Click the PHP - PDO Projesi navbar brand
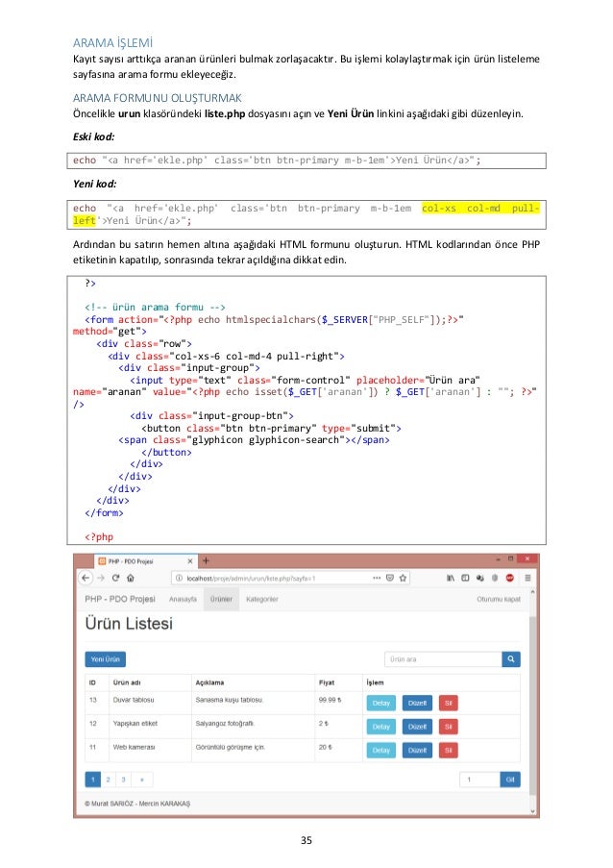Screen dimensions: 613x868 coord(120,599)
